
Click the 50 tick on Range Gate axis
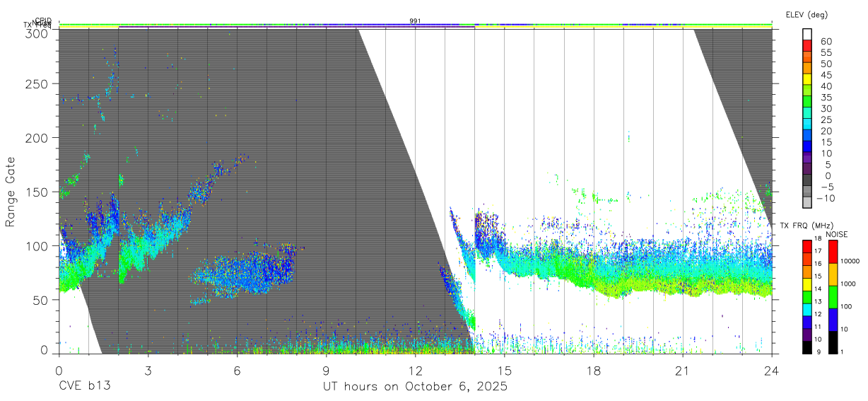41,300
